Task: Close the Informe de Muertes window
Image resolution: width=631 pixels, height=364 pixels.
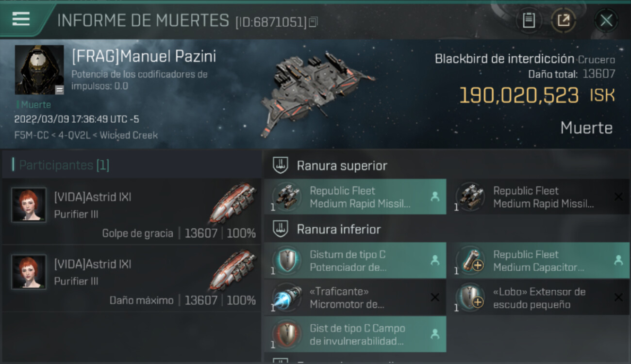Action: pos(606,20)
